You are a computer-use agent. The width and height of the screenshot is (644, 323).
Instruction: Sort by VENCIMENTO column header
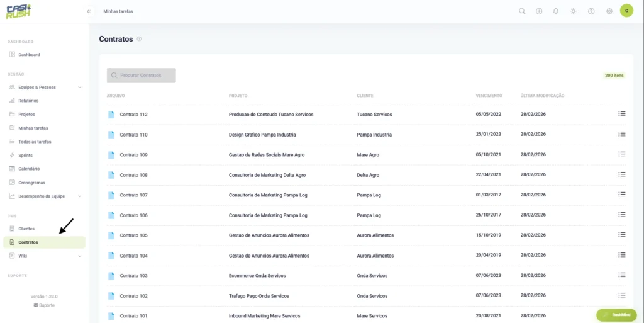489,96
